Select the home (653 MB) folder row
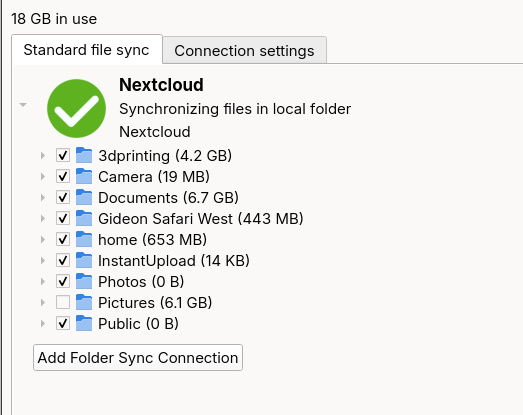Viewport: 523px width, 415px height. tap(152, 240)
